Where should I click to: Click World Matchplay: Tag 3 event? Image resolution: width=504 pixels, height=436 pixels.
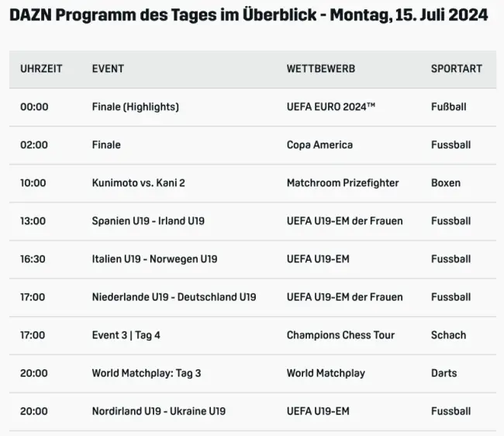coord(146,373)
